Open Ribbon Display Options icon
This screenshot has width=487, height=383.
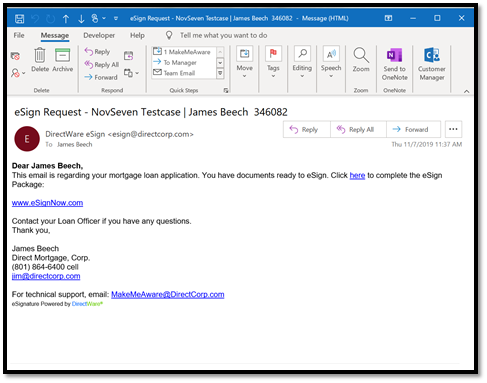tap(388, 18)
